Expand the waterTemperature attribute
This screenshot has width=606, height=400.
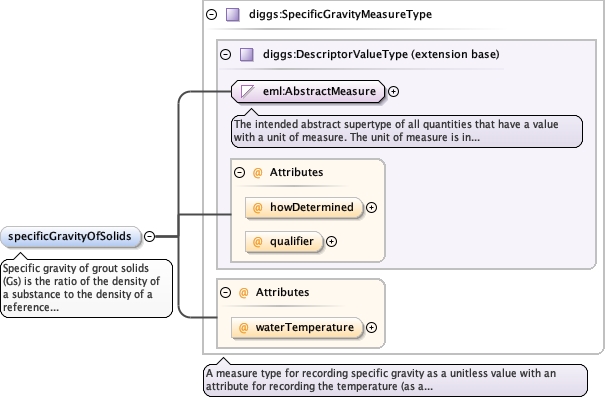[371, 326]
